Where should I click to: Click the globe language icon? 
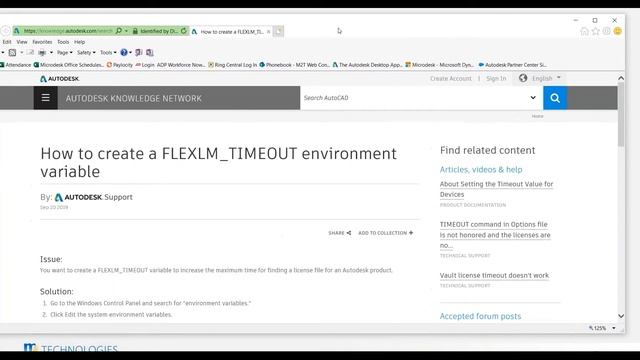click(523, 78)
